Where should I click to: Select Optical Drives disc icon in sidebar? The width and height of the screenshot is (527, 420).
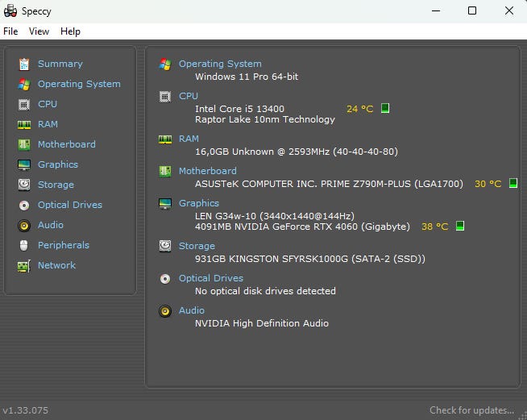[24, 205]
